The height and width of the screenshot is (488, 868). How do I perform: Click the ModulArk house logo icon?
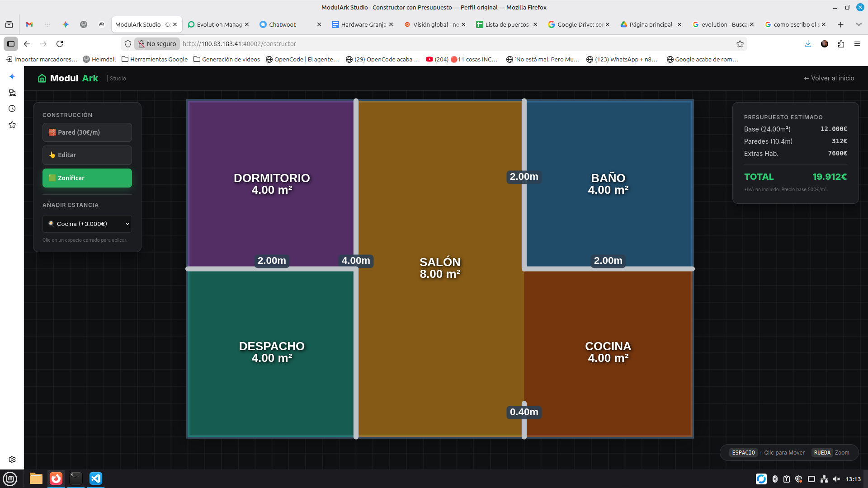(x=42, y=78)
